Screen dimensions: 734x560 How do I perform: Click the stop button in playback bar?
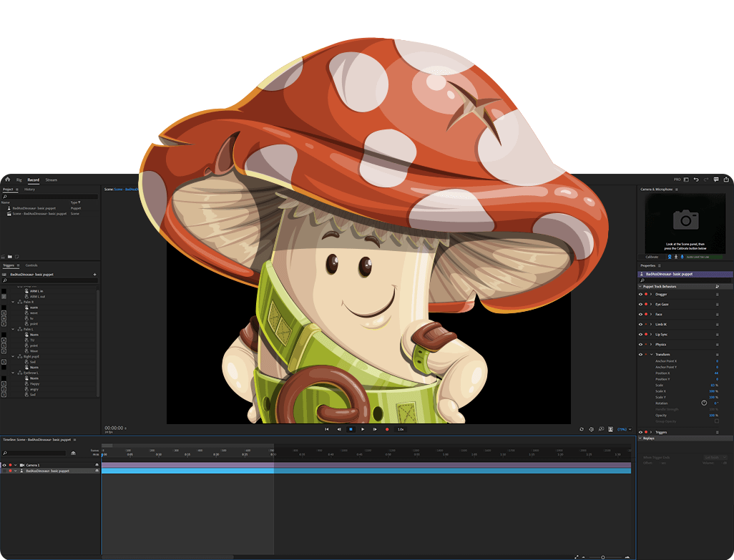point(351,429)
